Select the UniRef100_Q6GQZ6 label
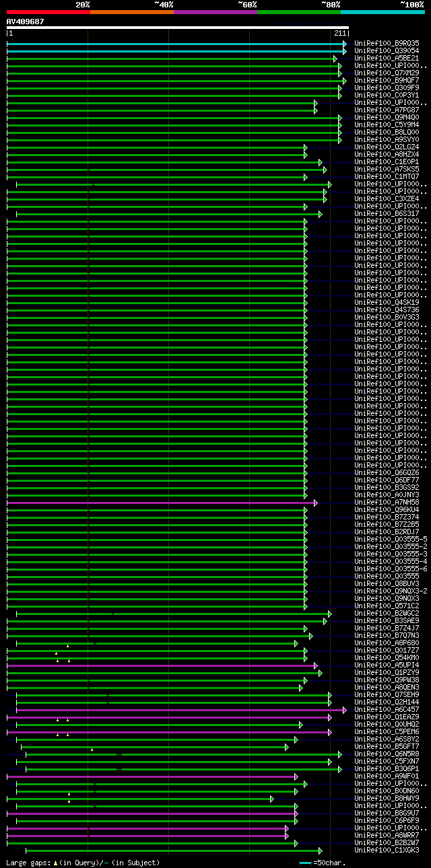This screenshot has height=868, width=431. (x=387, y=472)
